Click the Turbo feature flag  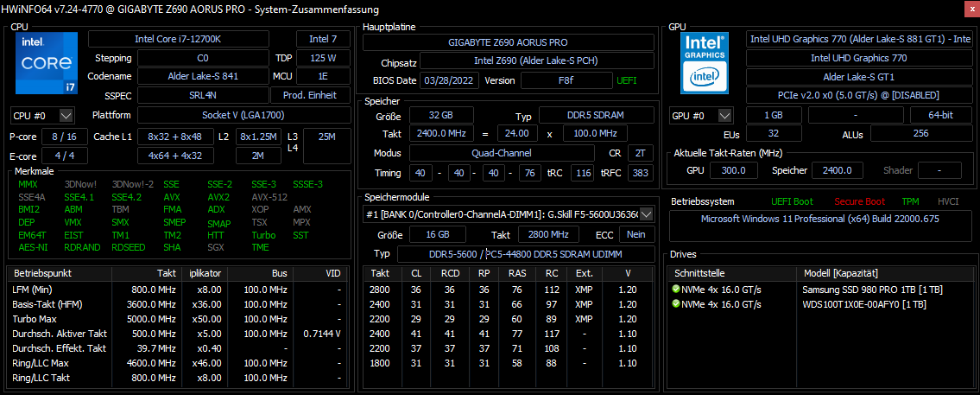(263, 235)
